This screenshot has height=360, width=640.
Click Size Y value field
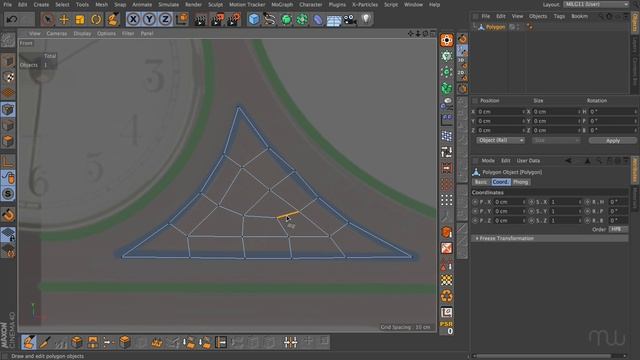point(556,121)
